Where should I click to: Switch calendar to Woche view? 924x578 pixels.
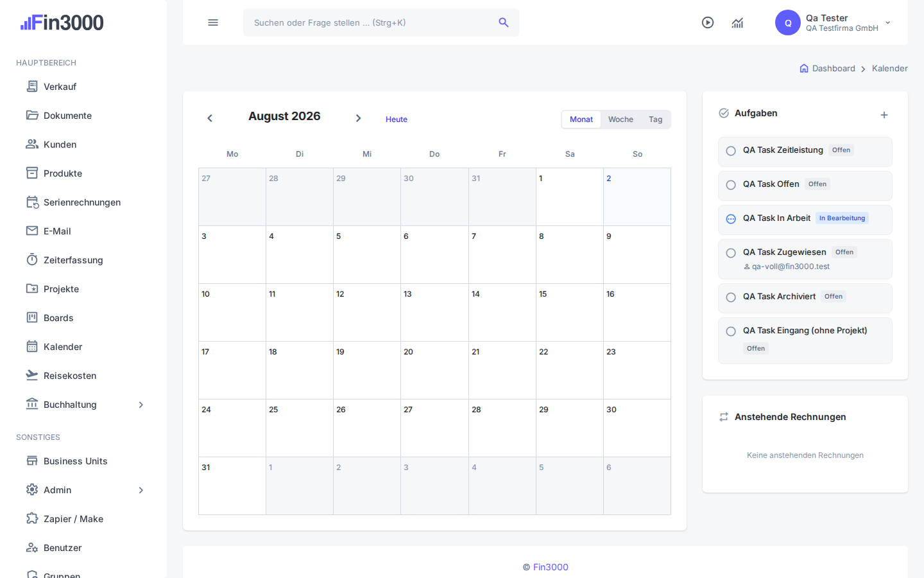[620, 119]
